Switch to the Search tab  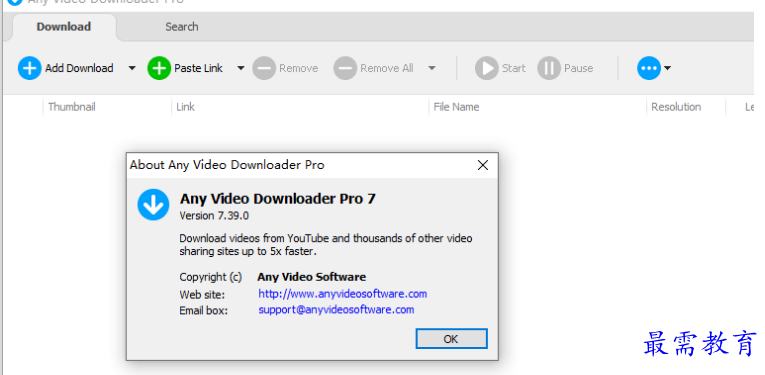181,27
